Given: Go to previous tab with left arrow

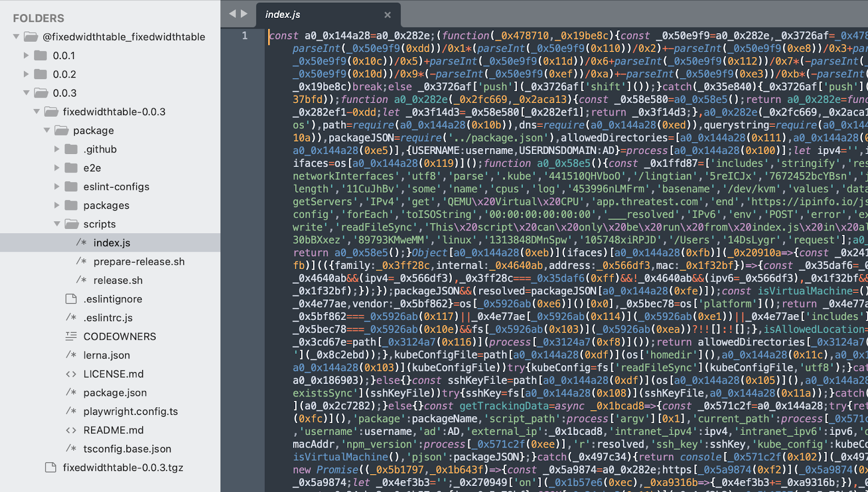Looking at the screenshot, I should [232, 14].
